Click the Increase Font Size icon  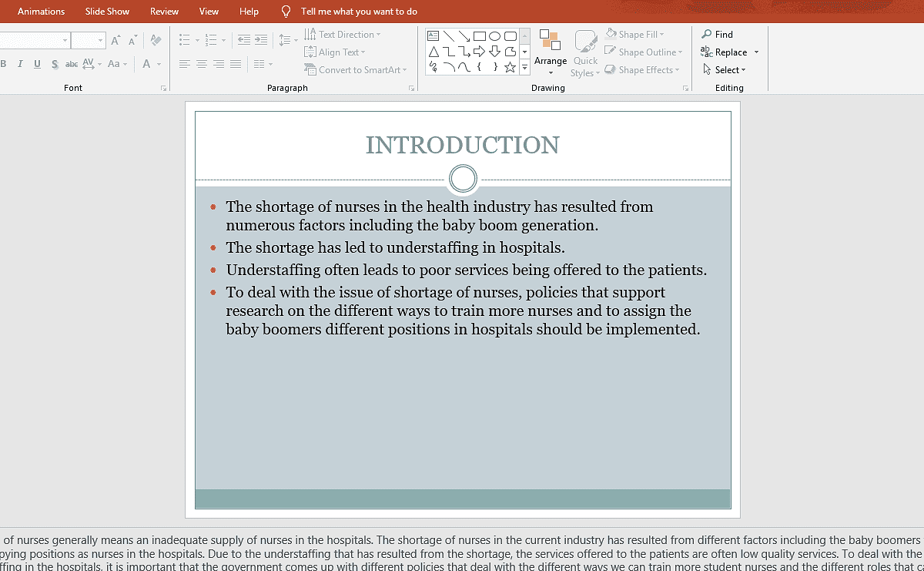click(x=115, y=40)
